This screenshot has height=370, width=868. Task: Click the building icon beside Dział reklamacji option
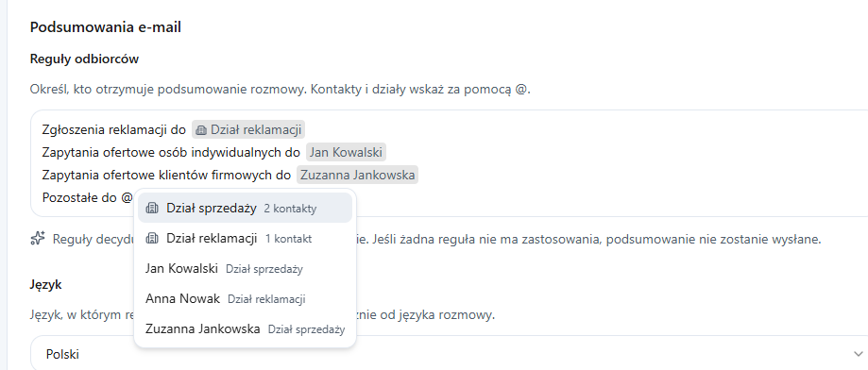point(152,239)
